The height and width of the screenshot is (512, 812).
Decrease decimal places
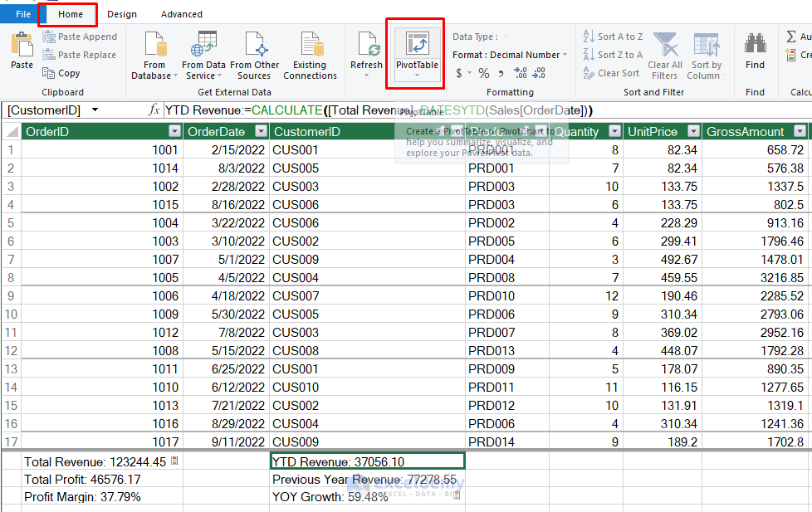(x=539, y=74)
